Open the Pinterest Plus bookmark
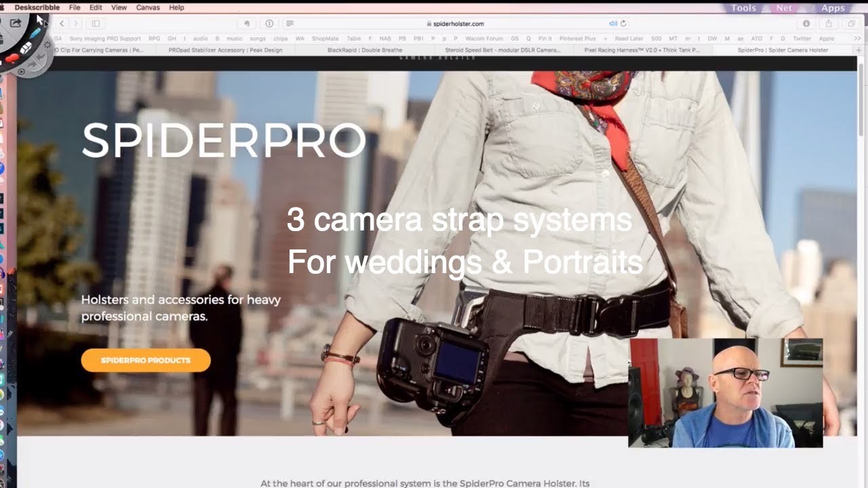The image size is (868, 488). click(577, 39)
